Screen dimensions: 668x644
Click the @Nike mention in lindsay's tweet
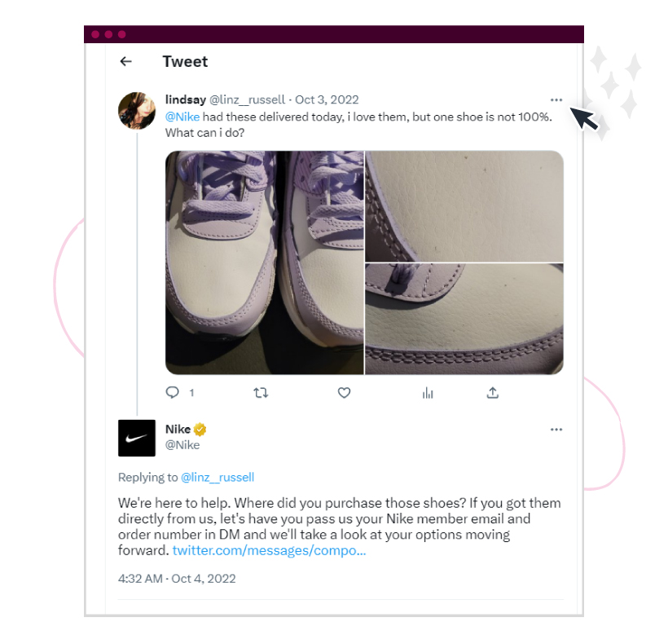tap(182, 117)
